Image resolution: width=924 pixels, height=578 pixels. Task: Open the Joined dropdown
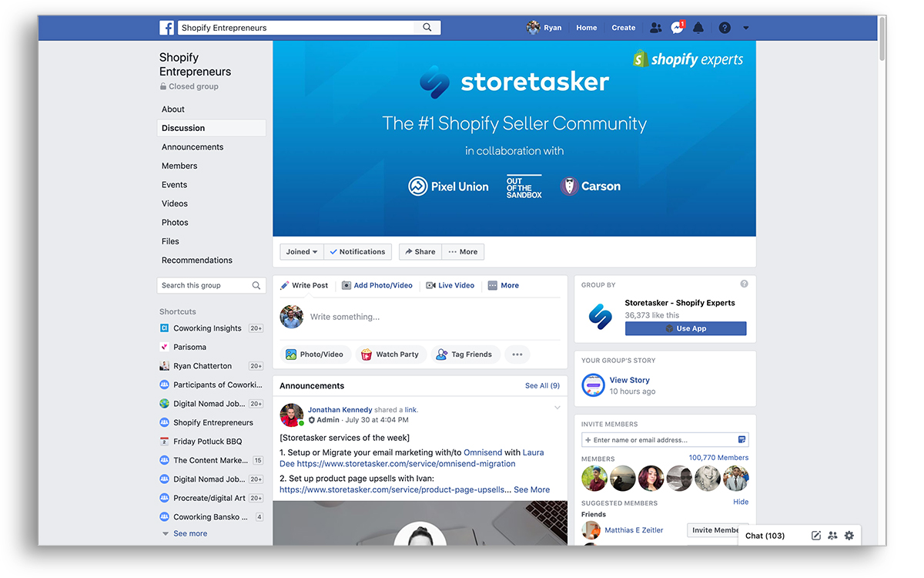(x=302, y=252)
